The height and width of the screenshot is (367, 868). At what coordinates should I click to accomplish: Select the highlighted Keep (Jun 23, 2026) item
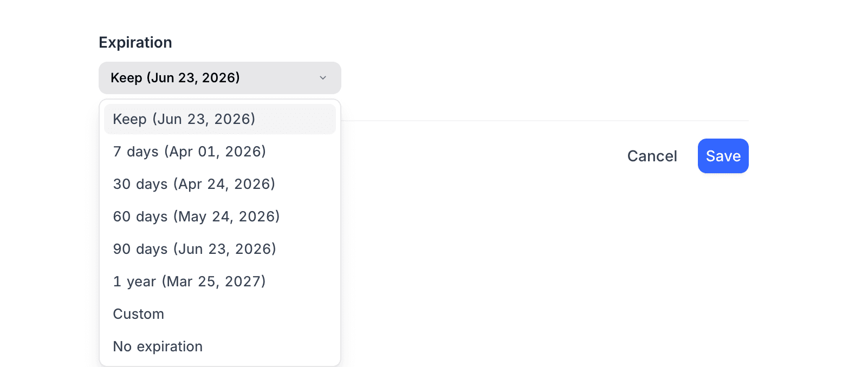point(184,119)
